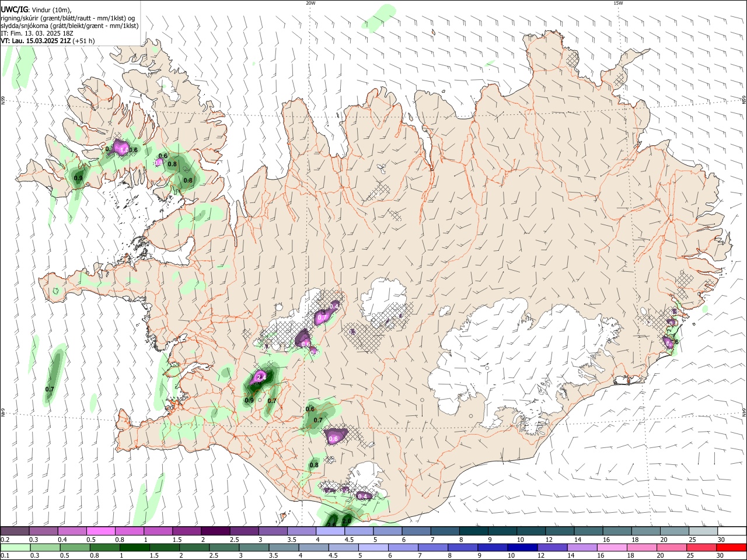Image resolution: width=747 pixels, height=560 pixels.
Task: Click the dark mauve 0.2 swatch, upper legend row
Action: (x=15, y=531)
